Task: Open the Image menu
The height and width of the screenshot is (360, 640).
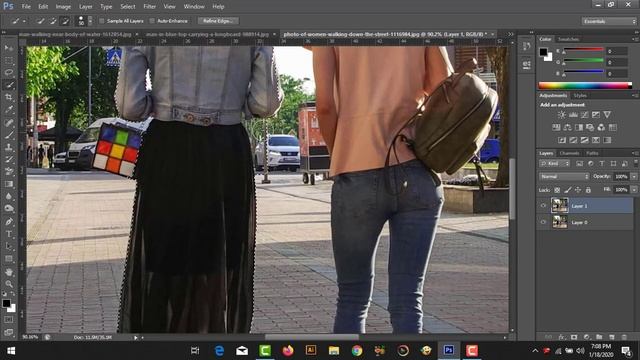Action: pyautogui.click(x=63, y=7)
